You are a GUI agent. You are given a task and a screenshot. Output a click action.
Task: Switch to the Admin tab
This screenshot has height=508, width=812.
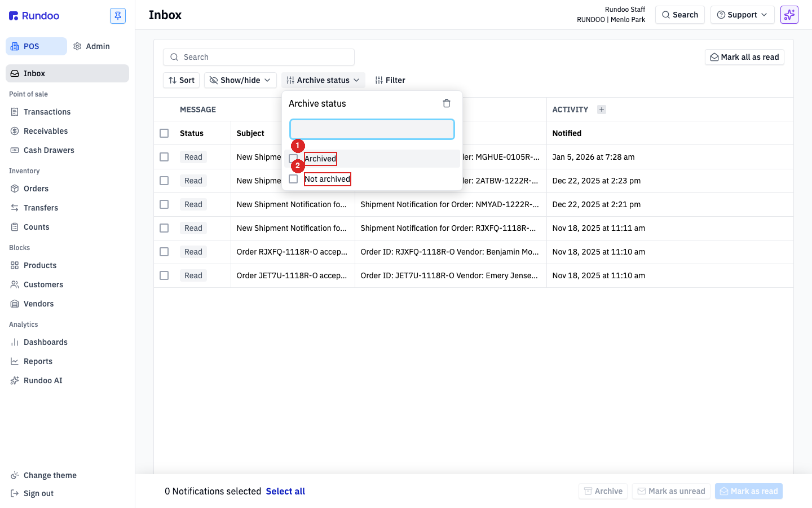92,46
